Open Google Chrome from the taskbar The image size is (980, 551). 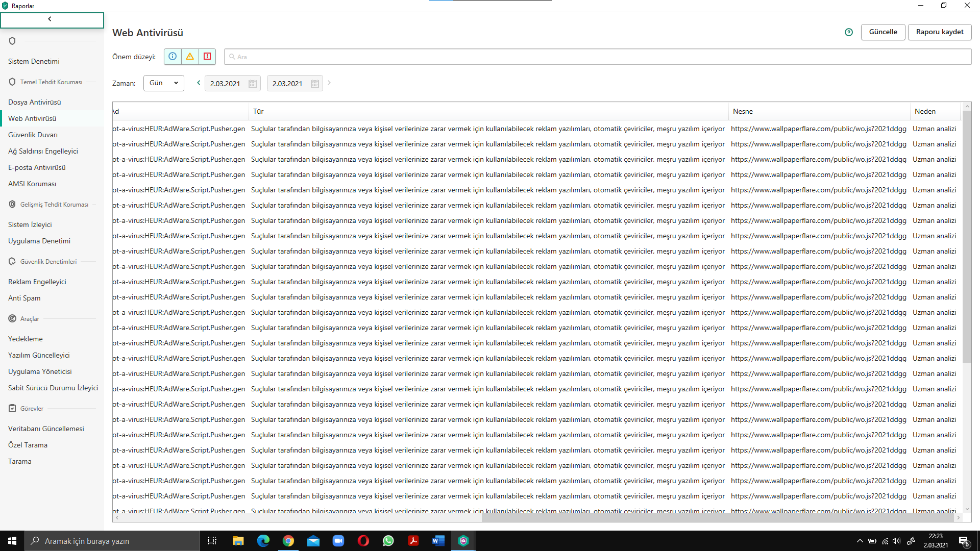pos(288,541)
